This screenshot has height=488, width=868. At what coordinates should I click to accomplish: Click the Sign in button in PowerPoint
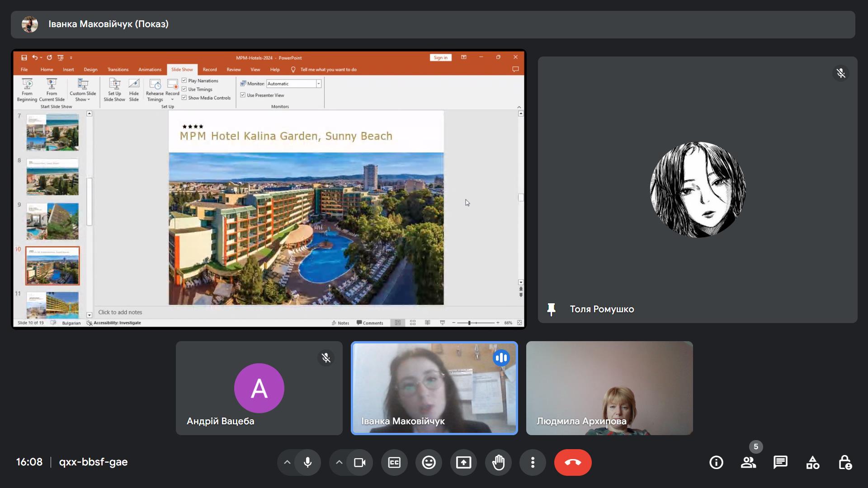pyautogui.click(x=440, y=57)
